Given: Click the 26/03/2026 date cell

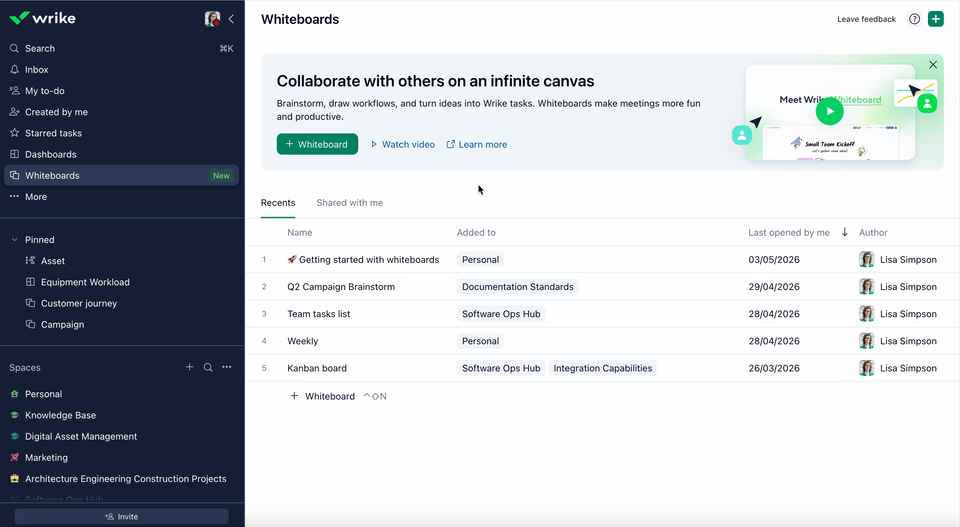Looking at the screenshot, I should pyautogui.click(x=774, y=368).
